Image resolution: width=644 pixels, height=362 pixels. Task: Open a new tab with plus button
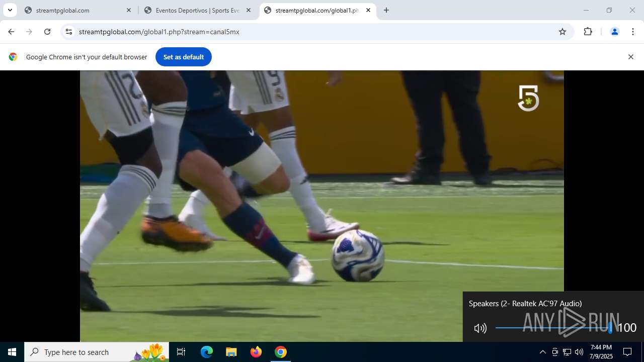(x=386, y=10)
